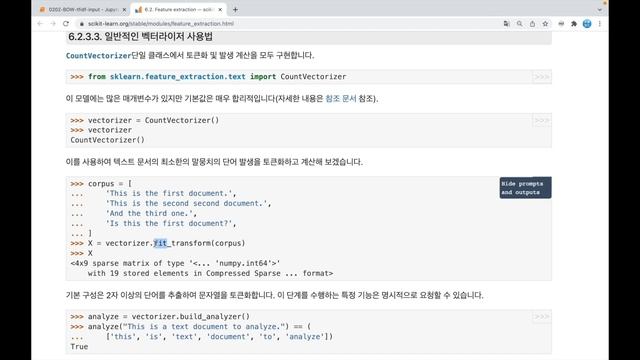Click the highlighted fit text in fit_transform
The image size is (640, 360).
(160, 243)
